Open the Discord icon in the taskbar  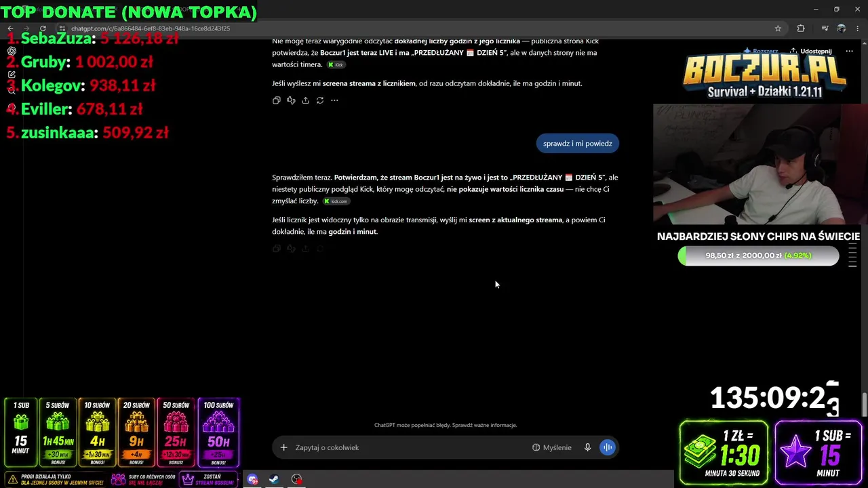252,479
